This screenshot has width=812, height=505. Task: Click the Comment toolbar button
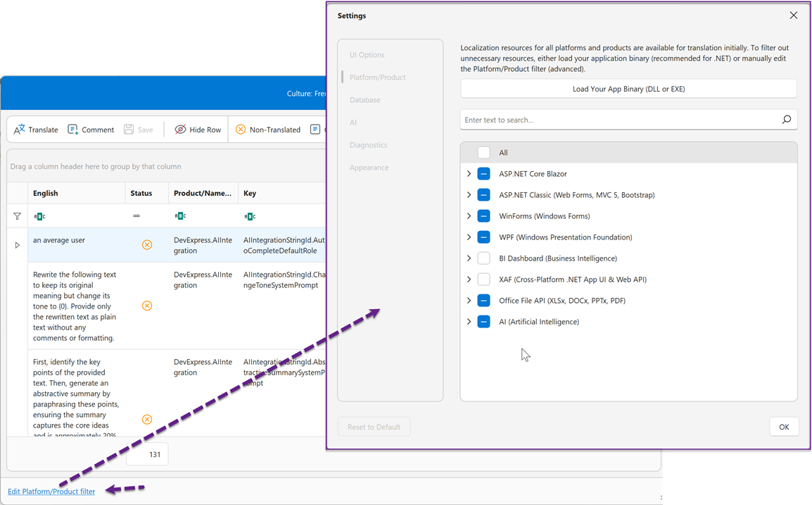[91, 130]
